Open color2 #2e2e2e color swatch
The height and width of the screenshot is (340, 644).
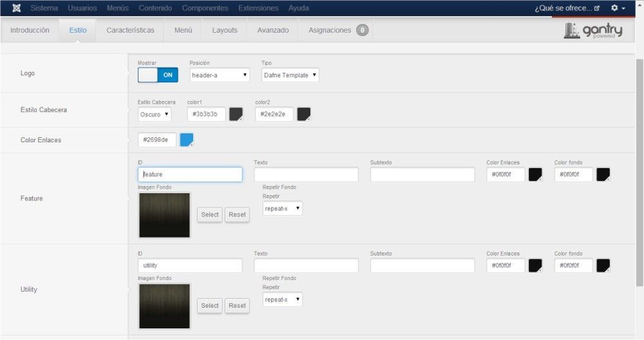304,114
